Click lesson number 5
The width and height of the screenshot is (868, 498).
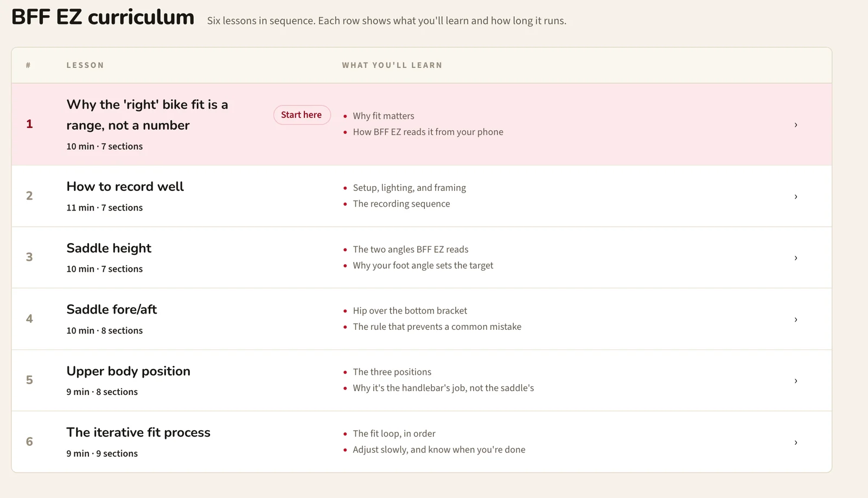click(x=29, y=380)
